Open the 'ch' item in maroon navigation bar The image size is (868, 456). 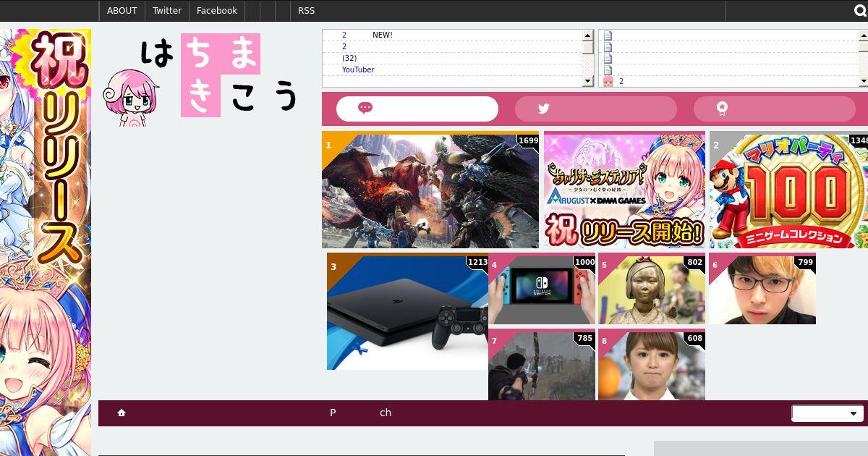[x=386, y=413]
